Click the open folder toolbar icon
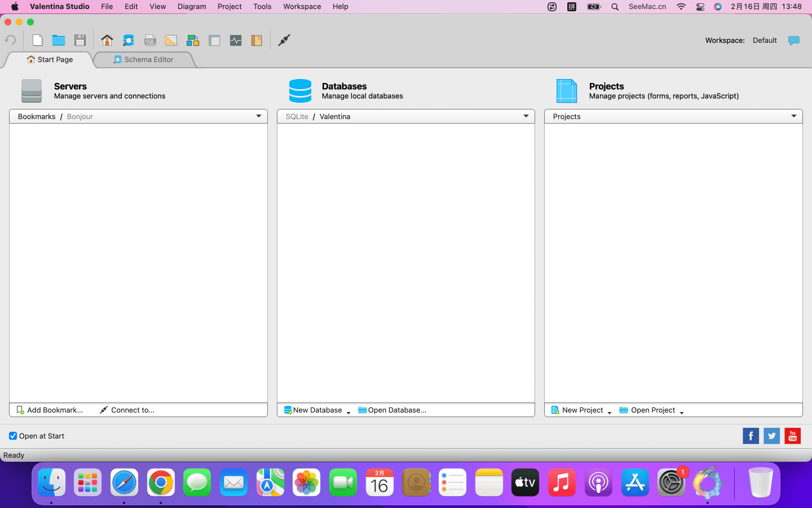Viewport: 812px width, 508px height. coord(59,40)
